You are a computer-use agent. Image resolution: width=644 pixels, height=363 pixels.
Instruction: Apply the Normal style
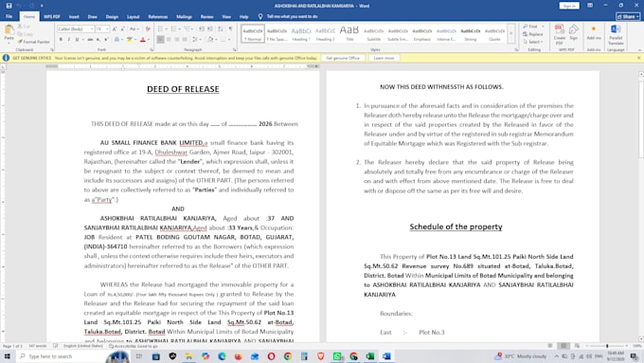click(252, 34)
